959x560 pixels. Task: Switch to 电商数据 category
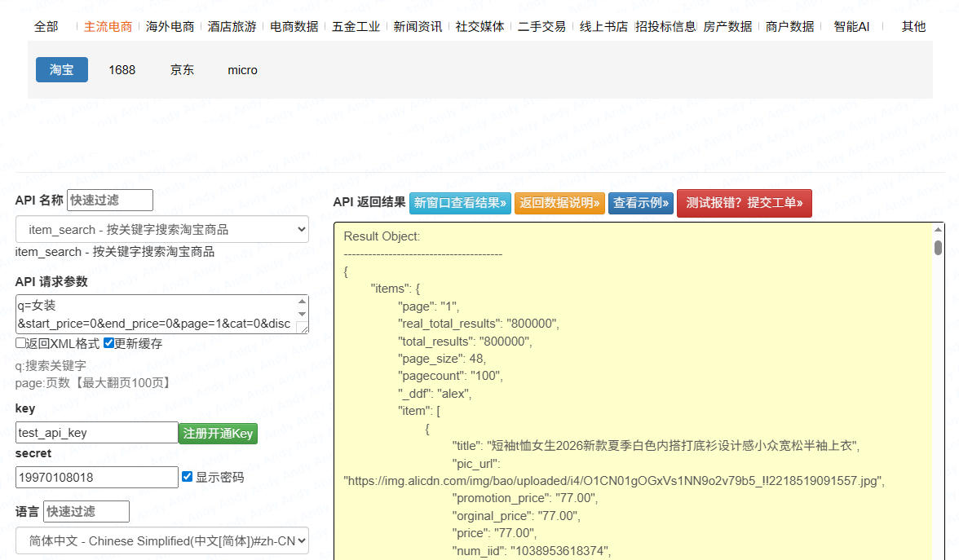pyautogui.click(x=294, y=27)
